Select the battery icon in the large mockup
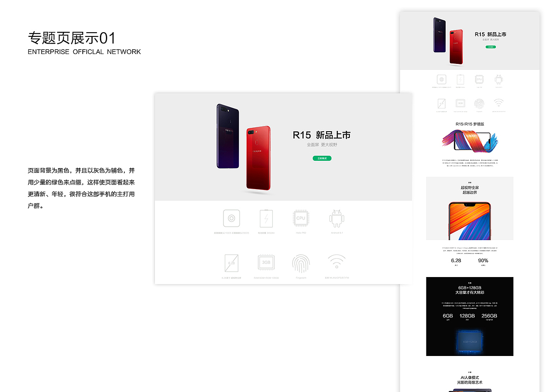Screen dimensions: 549x392 [266, 218]
